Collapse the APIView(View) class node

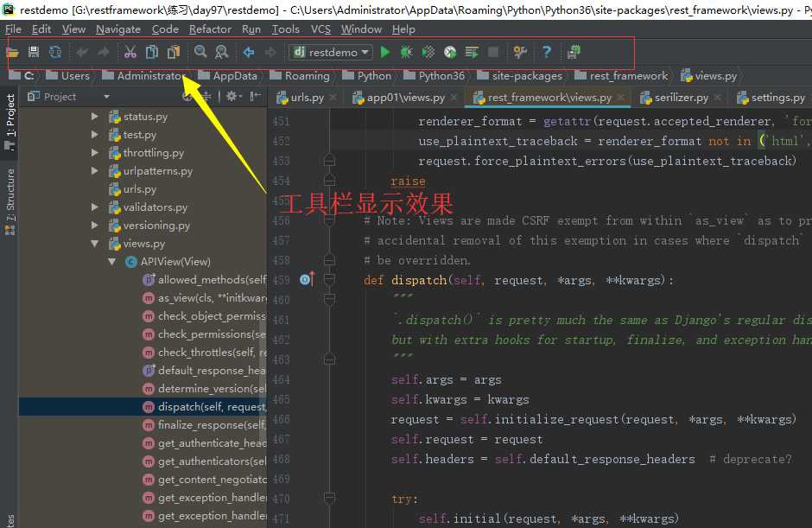click(x=111, y=262)
